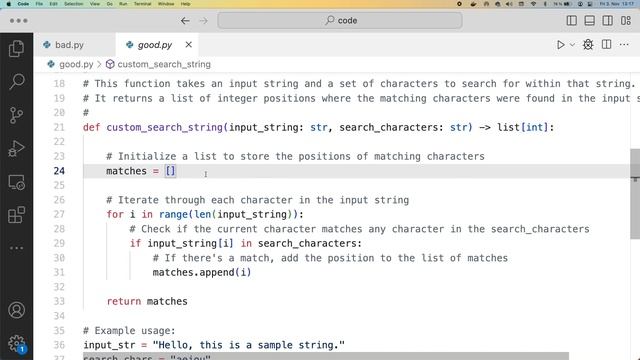Click the 'if input_string[i] in search_characters' line
This screenshot has height=360, width=640.
(246, 243)
